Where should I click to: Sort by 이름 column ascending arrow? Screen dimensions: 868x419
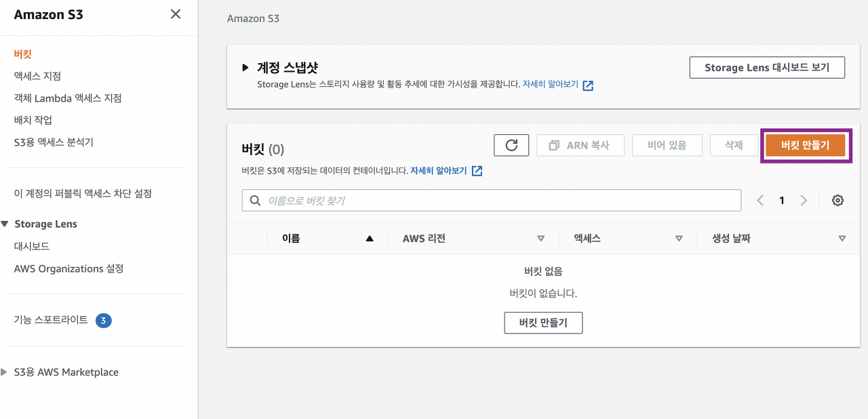[x=370, y=239]
